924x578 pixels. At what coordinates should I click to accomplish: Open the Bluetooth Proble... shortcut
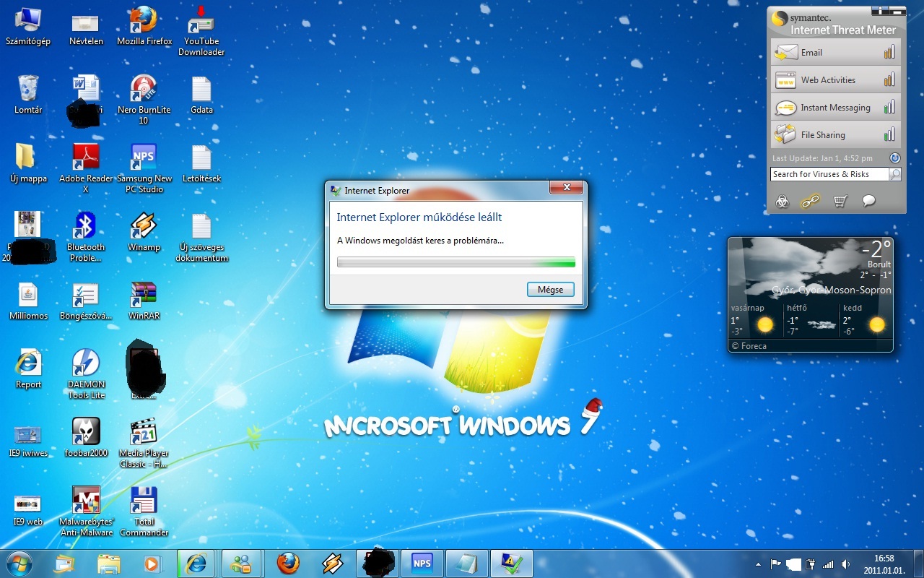click(86, 238)
